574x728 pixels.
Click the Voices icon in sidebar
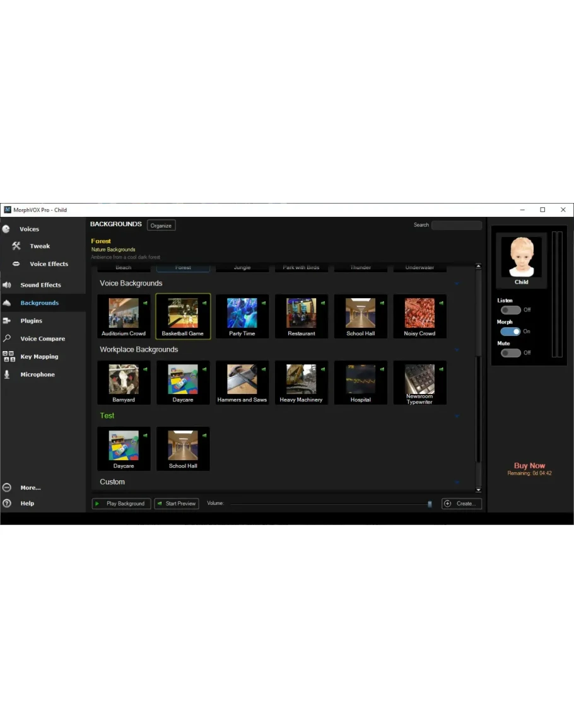coord(6,229)
